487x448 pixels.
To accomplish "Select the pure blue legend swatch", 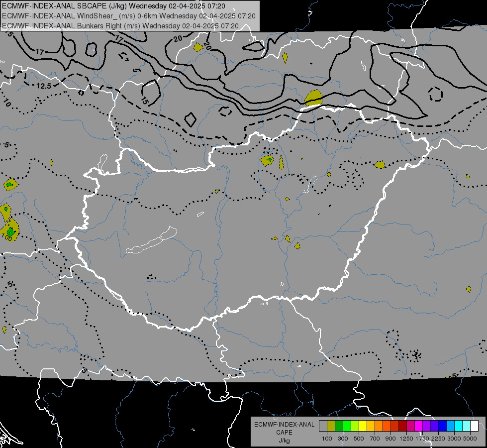I will (443, 426).
